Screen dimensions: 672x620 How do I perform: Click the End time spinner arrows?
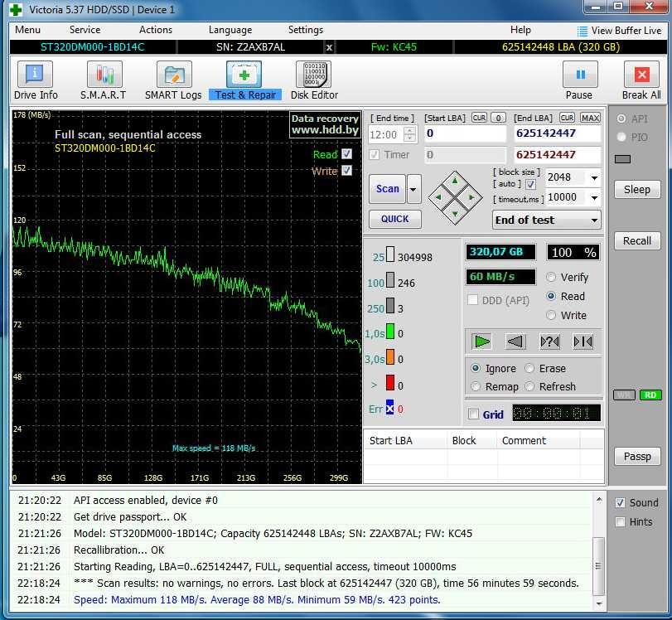(x=410, y=134)
